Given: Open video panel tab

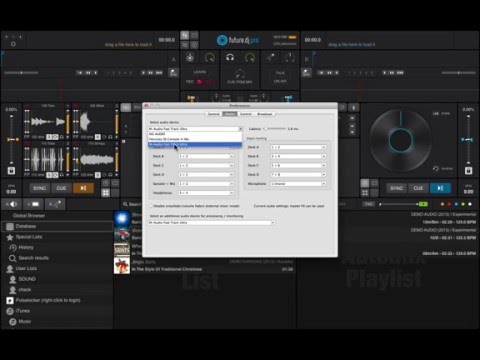Looking at the screenshot, I should (x=33, y=204).
